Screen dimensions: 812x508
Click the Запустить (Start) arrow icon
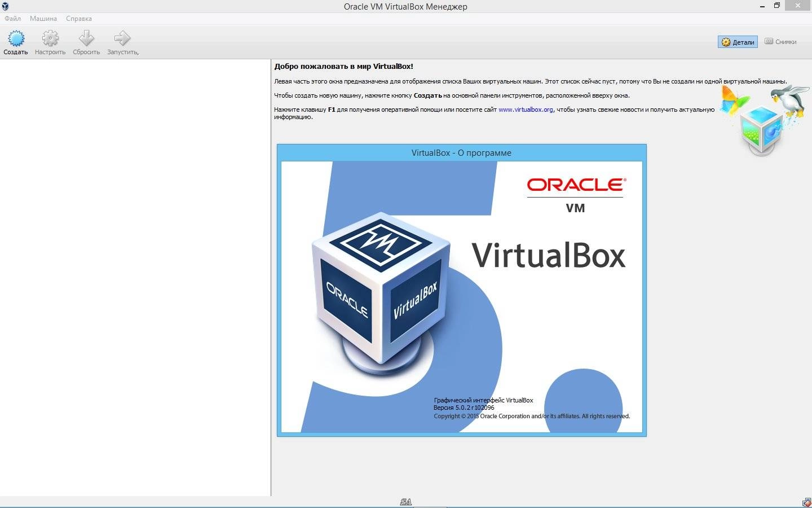pyautogui.click(x=122, y=38)
